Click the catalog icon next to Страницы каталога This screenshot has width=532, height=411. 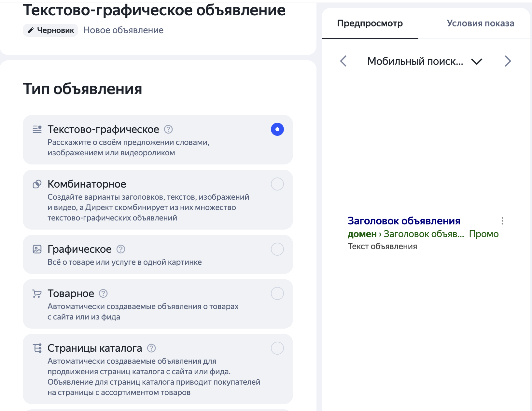pyautogui.click(x=37, y=348)
